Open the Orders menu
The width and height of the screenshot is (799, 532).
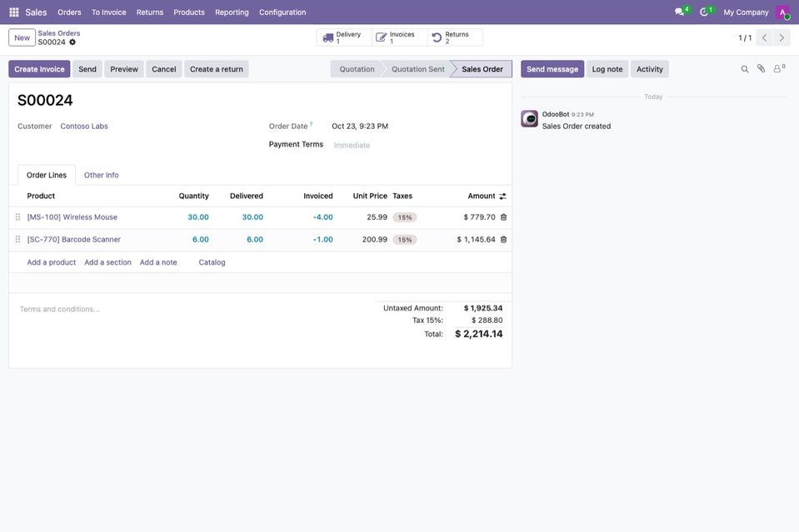click(69, 12)
